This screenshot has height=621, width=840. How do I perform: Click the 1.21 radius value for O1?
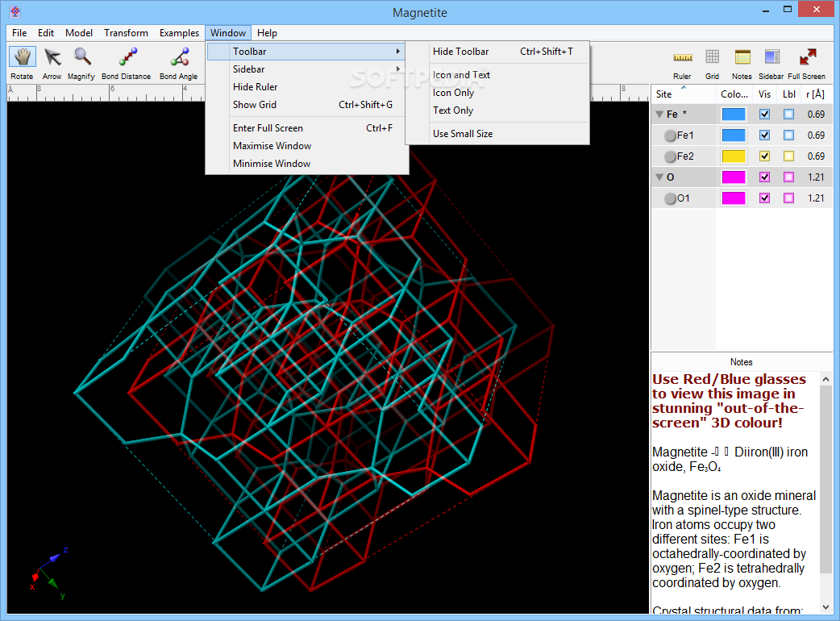(816, 198)
